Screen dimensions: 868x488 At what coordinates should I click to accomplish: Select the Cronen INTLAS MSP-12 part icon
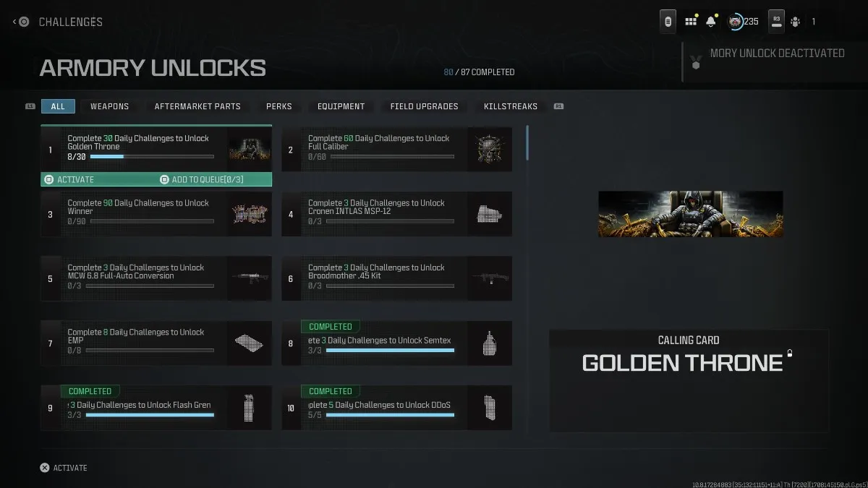coord(490,214)
